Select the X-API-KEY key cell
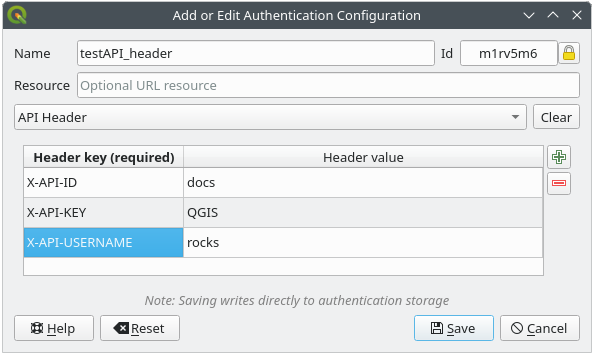Image resolution: width=594 pixels, height=361 pixels. (103, 213)
